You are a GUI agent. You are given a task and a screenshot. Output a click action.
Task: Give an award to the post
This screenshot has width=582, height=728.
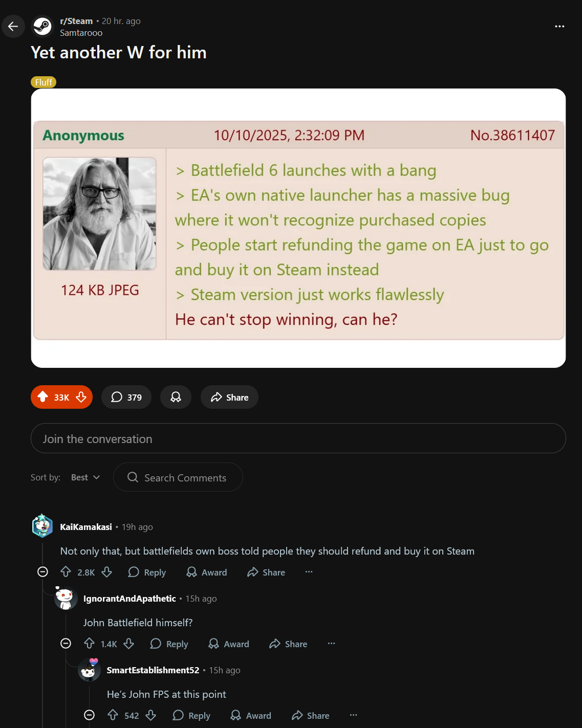click(x=176, y=397)
